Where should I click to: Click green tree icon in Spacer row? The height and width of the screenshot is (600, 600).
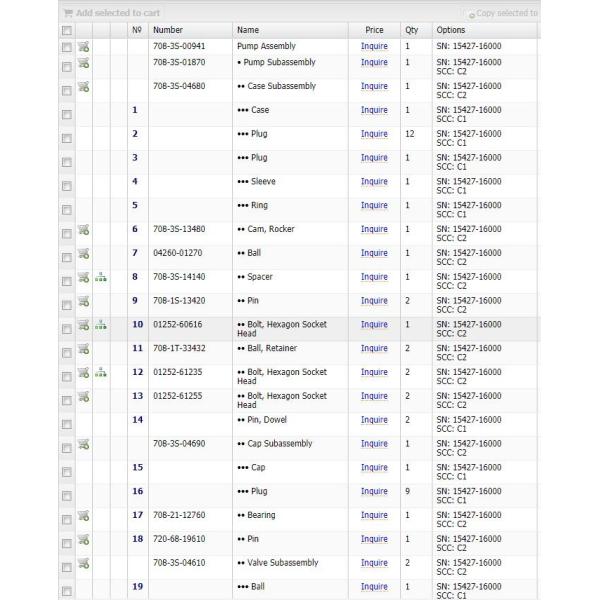pyautogui.click(x=101, y=278)
